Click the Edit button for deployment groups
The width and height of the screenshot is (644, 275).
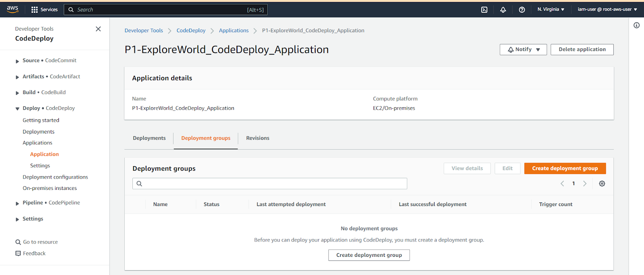click(x=508, y=169)
